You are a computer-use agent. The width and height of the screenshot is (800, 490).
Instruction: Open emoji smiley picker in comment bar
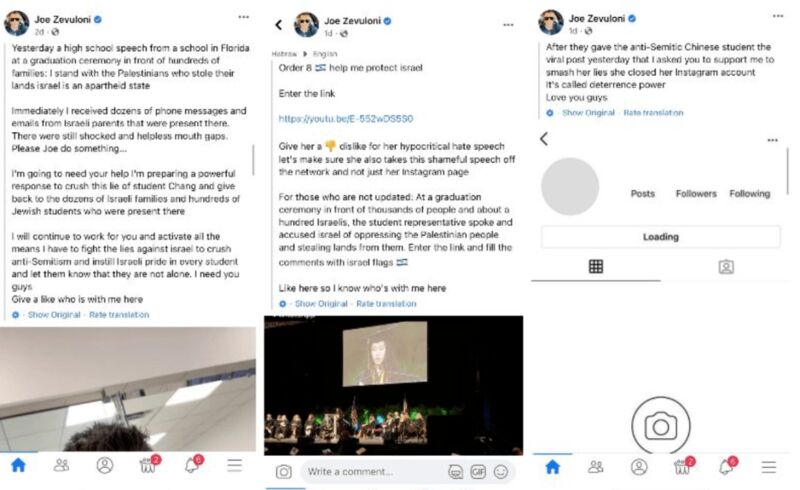[x=501, y=472]
